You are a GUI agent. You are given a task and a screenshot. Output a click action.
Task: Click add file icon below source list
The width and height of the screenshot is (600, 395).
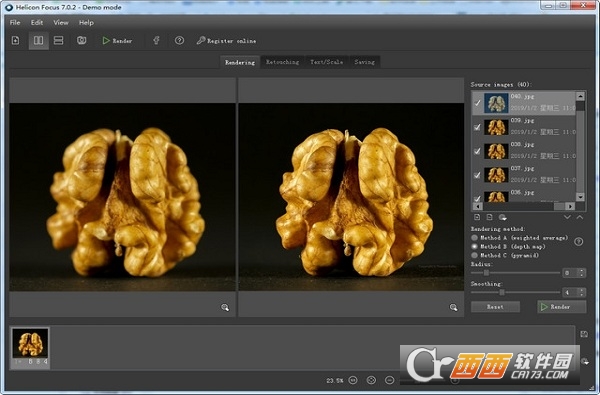point(477,217)
